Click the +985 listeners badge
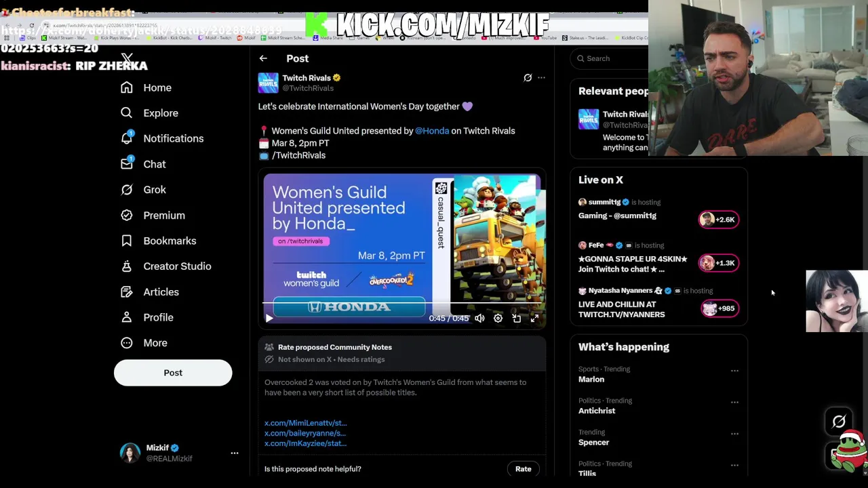The height and width of the screenshot is (488, 868). (719, 308)
